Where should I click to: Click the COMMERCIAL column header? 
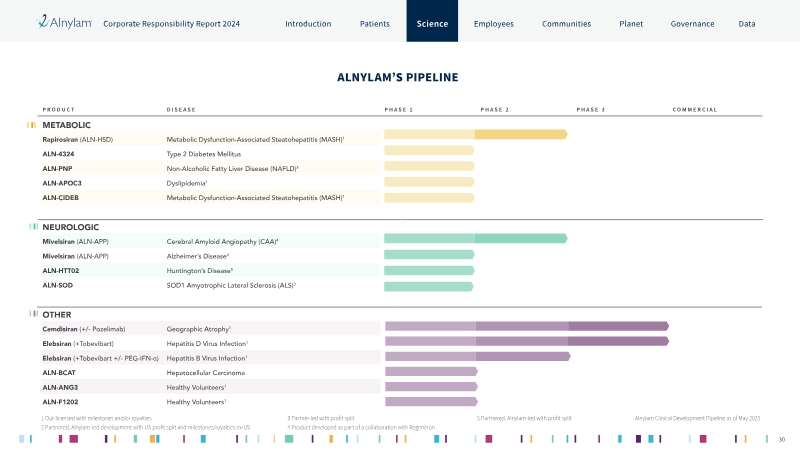[x=694, y=110]
